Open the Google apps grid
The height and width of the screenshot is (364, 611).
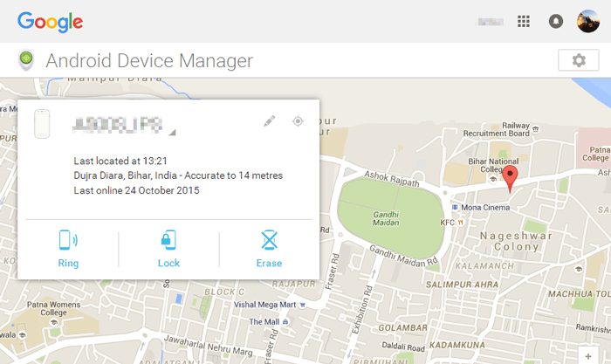point(524,21)
